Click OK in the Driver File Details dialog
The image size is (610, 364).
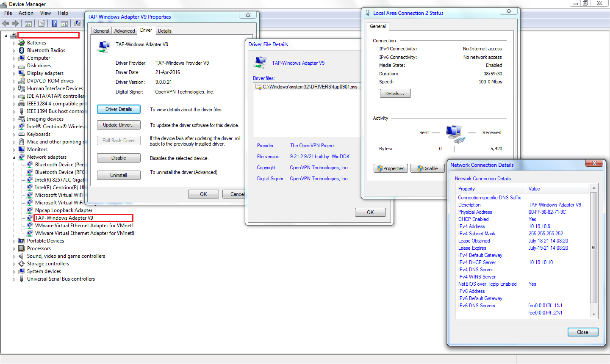click(370, 212)
